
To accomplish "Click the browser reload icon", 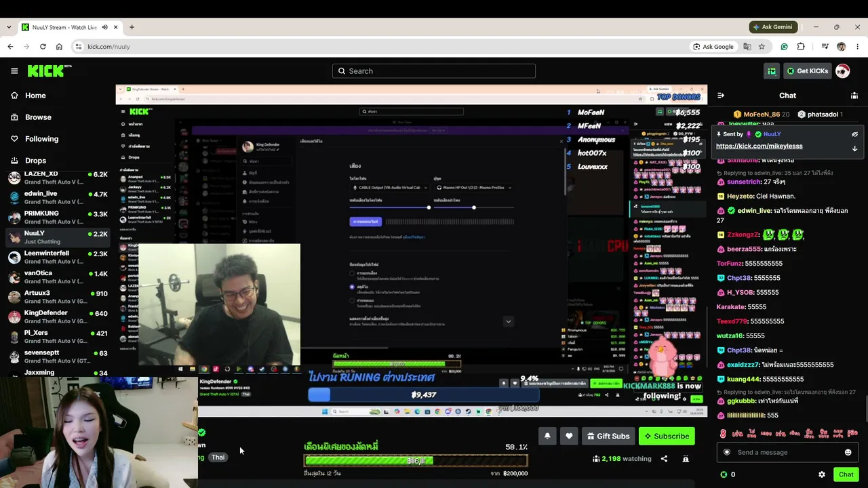I will [x=43, y=47].
